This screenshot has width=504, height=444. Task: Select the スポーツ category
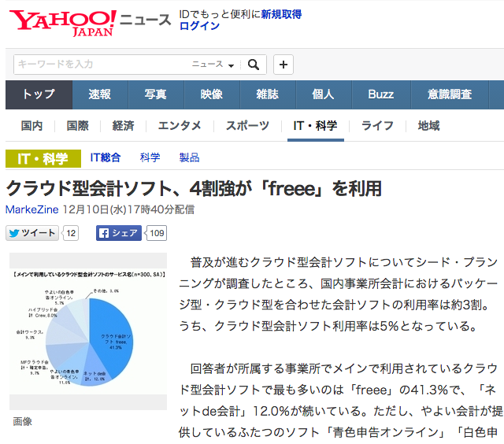[247, 126]
